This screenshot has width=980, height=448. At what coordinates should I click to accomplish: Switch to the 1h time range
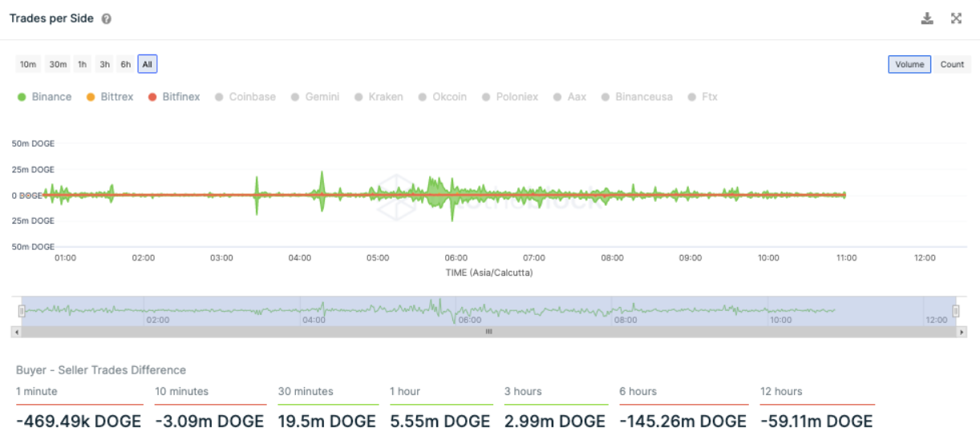click(x=82, y=64)
